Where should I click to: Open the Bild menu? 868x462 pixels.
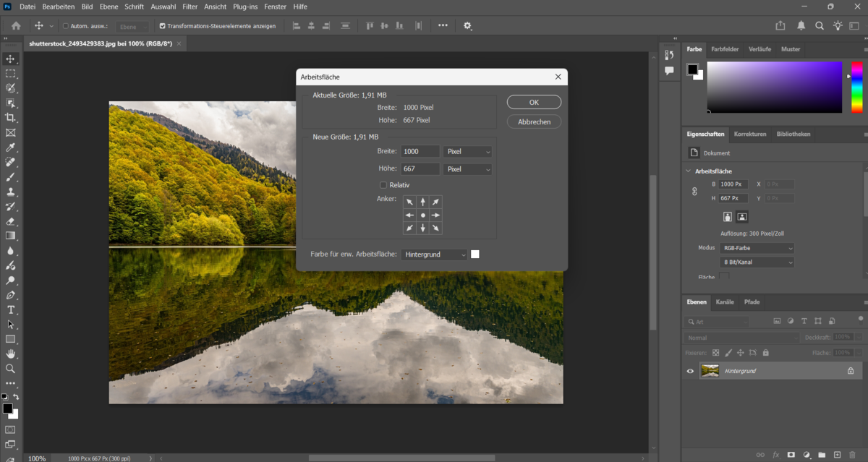click(x=86, y=7)
